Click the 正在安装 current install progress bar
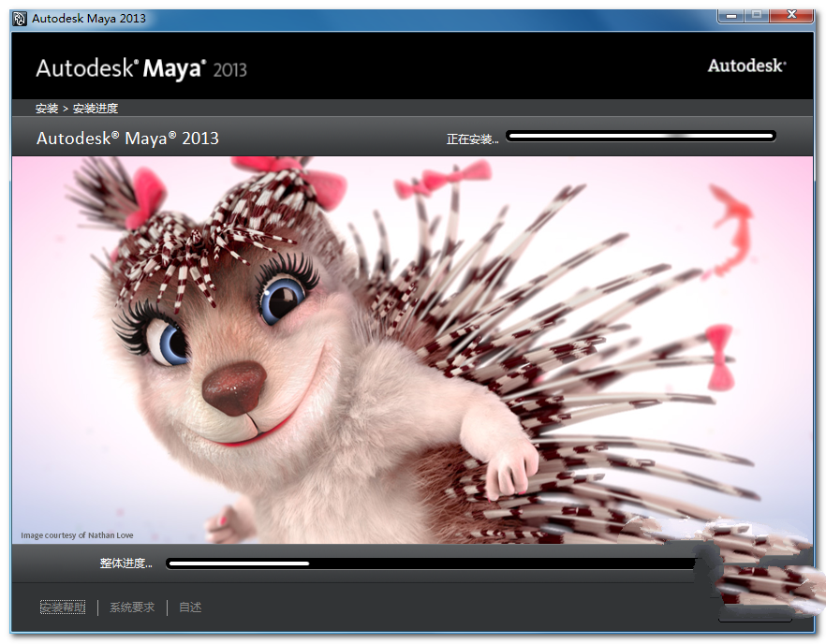The height and width of the screenshot is (644, 826). coord(641,137)
